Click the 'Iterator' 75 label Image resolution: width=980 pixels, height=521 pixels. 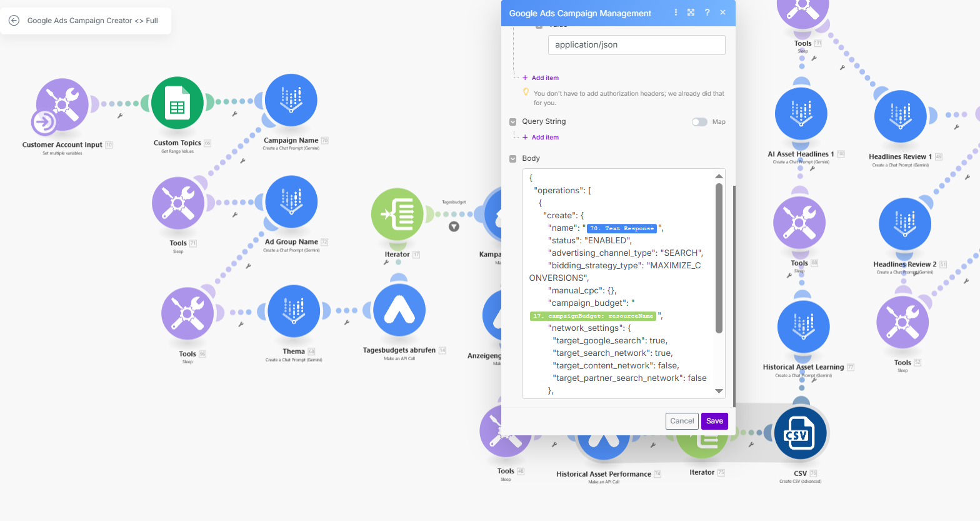(702, 473)
